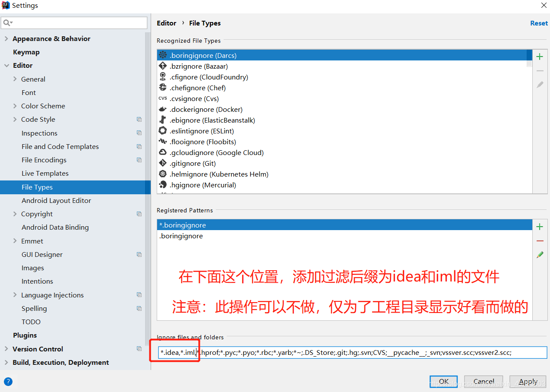Edit the selected recognized file type
550x392 pixels.
(x=540, y=85)
